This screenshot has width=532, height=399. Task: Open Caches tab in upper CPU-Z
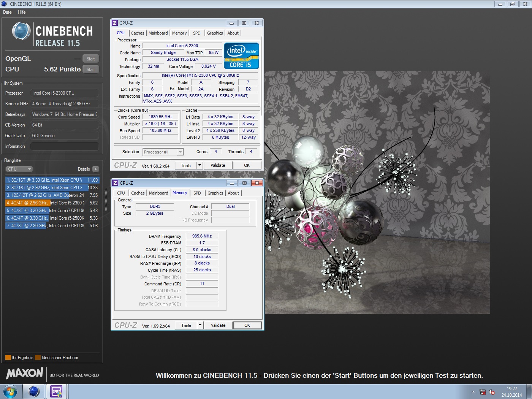(x=138, y=33)
